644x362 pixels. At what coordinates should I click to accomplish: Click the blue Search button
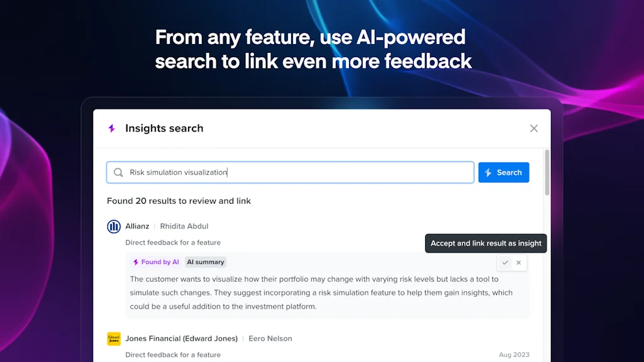tap(504, 172)
